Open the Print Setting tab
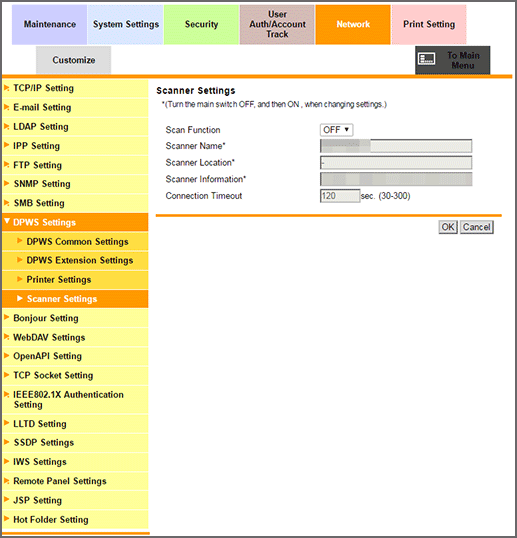517x538 pixels. pos(429,24)
